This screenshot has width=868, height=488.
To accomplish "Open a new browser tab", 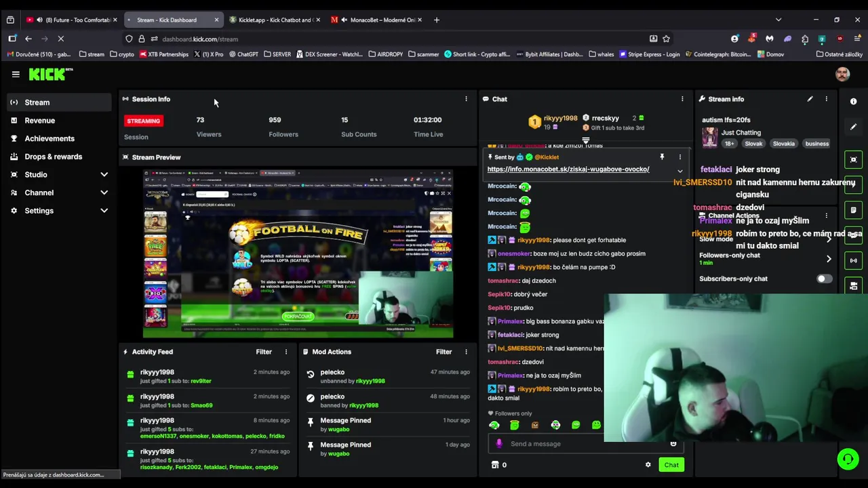I will point(437,20).
